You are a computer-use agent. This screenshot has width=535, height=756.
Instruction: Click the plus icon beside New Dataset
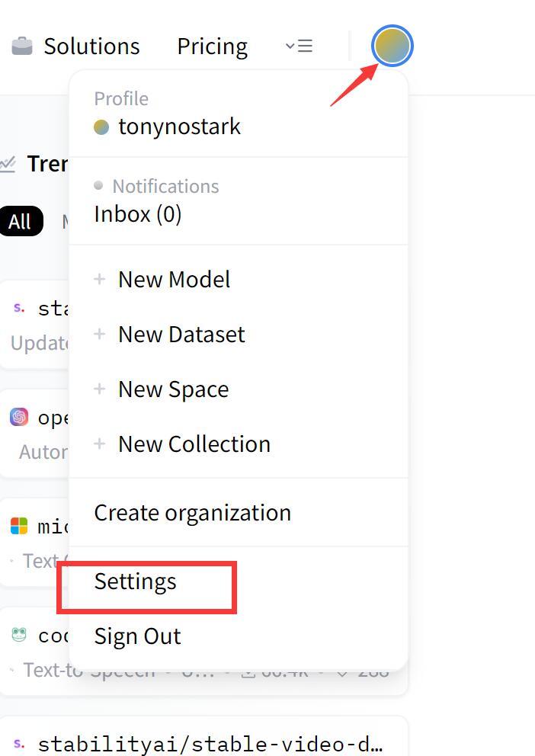click(x=99, y=334)
